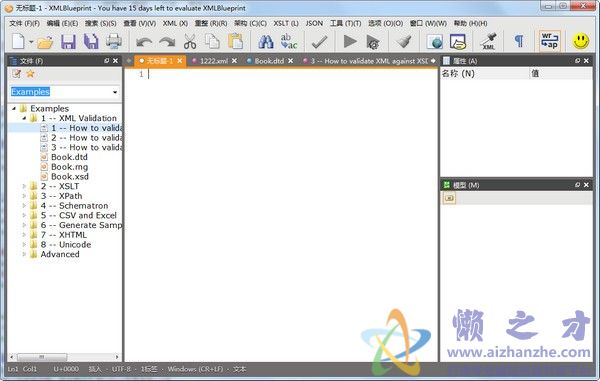Click the window with speech bubble icon
This screenshot has height=381, width=600.
(x=458, y=41)
